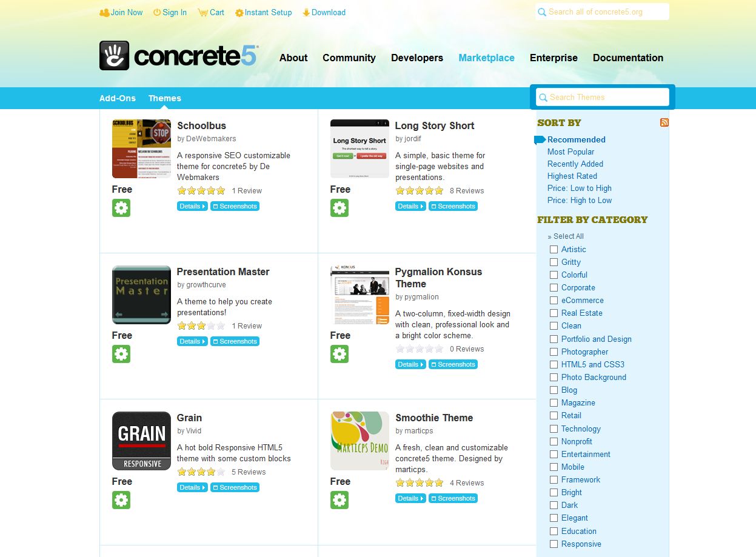
Task: Open Presentation Master theme thumbnail
Action: 141,295
